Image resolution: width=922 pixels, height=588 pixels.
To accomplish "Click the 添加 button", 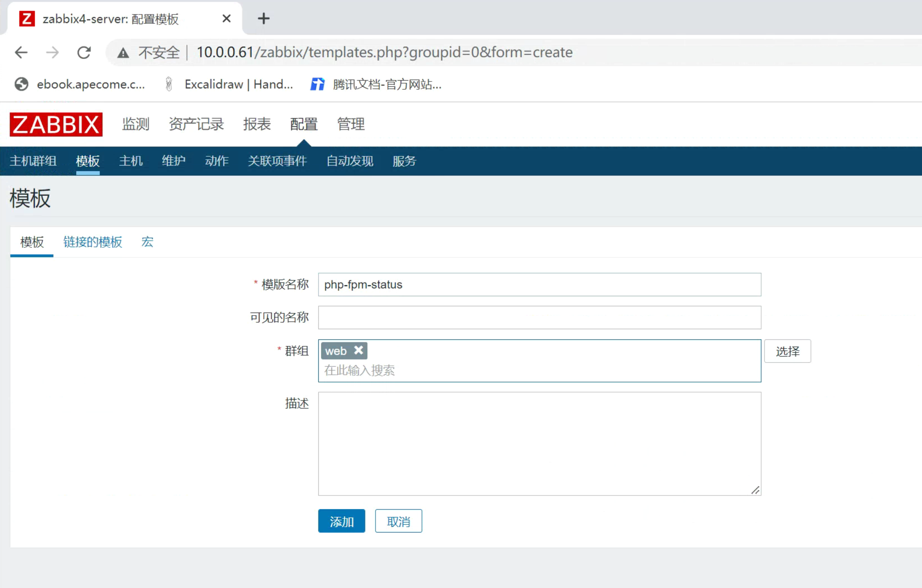I will click(x=341, y=521).
